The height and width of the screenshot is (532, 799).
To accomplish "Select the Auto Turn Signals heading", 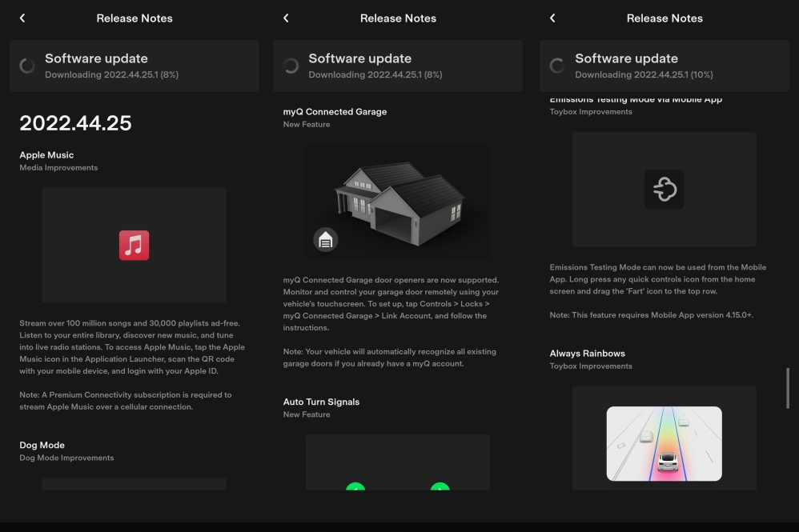I will click(321, 402).
